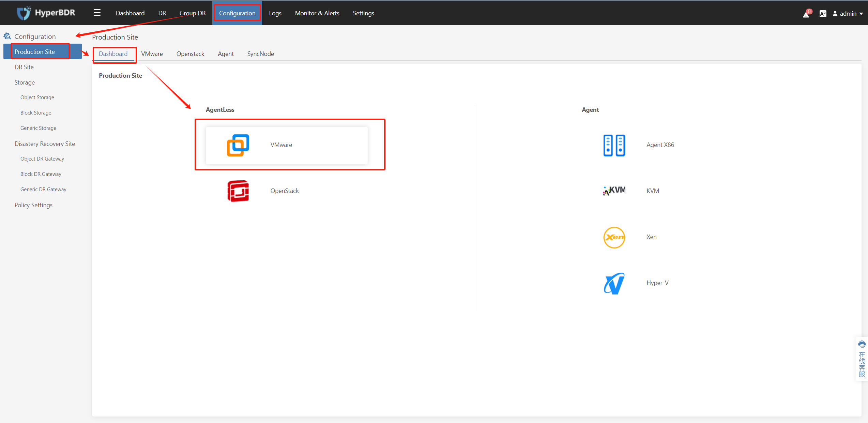Switch to the SyncNode tab
Viewport: 868px width, 423px height.
(260, 54)
